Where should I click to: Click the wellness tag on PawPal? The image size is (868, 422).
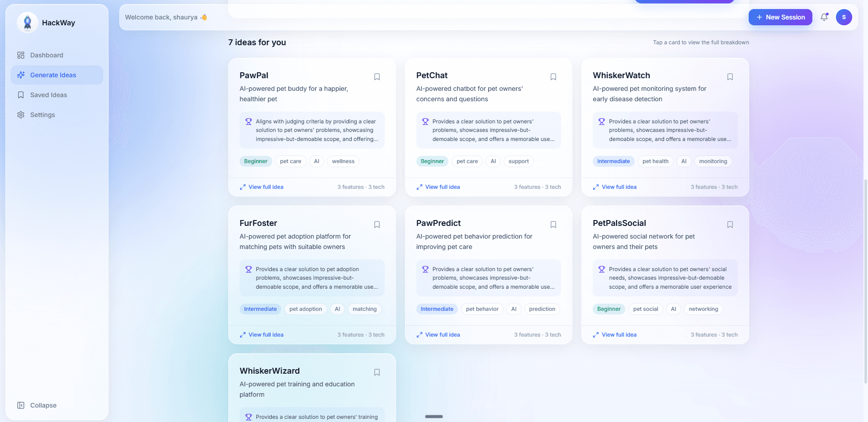click(x=343, y=161)
